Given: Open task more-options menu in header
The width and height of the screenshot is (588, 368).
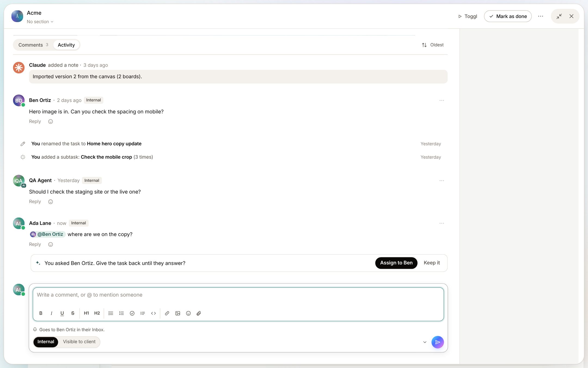Looking at the screenshot, I should point(540,16).
